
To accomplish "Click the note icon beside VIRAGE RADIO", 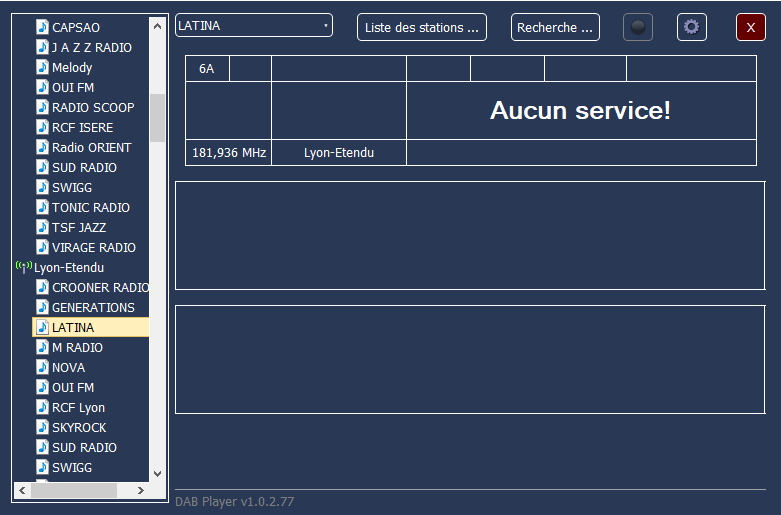I will 42,247.
